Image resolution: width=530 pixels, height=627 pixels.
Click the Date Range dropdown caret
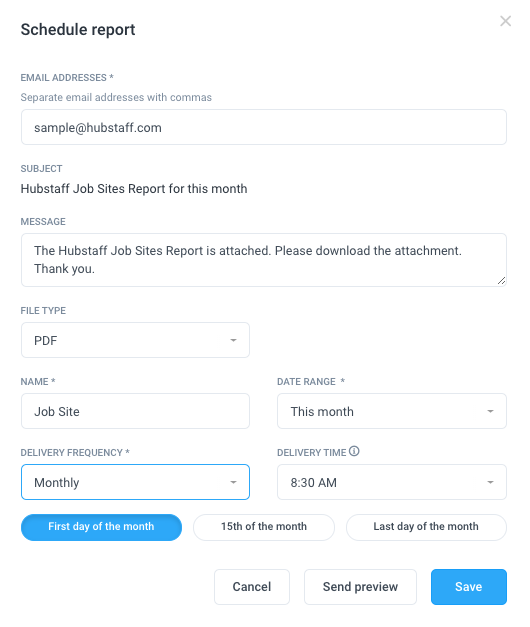[x=490, y=411]
